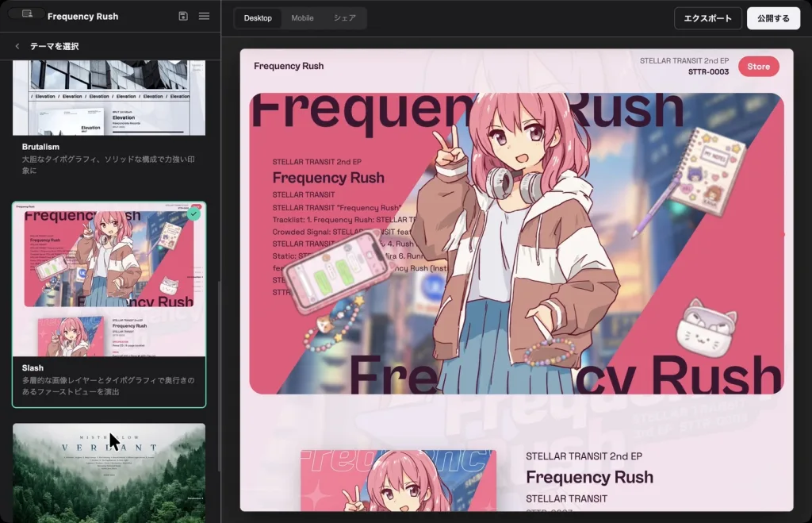Image resolution: width=812 pixels, height=523 pixels.
Task: Click the 公開する button
Action: click(773, 18)
